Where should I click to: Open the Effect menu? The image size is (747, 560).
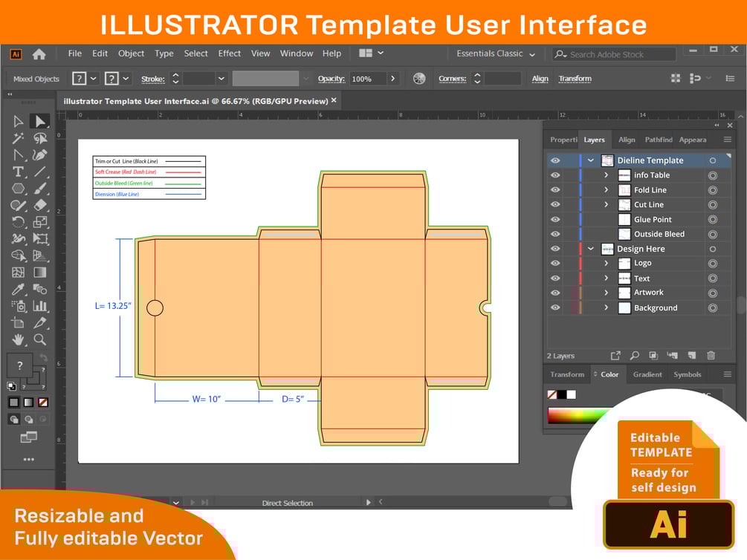click(x=229, y=53)
